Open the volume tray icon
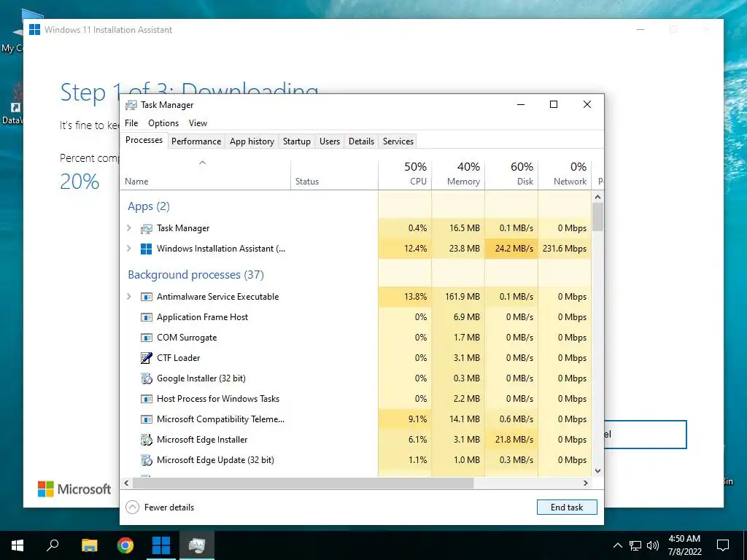The height and width of the screenshot is (560, 747). coord(653,545)
